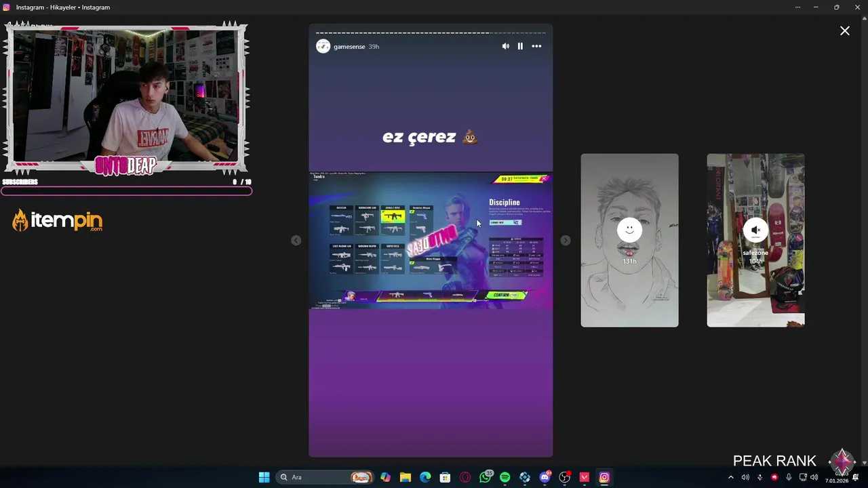
Task: Open the red app next to OBS
Action: [584, 477]
